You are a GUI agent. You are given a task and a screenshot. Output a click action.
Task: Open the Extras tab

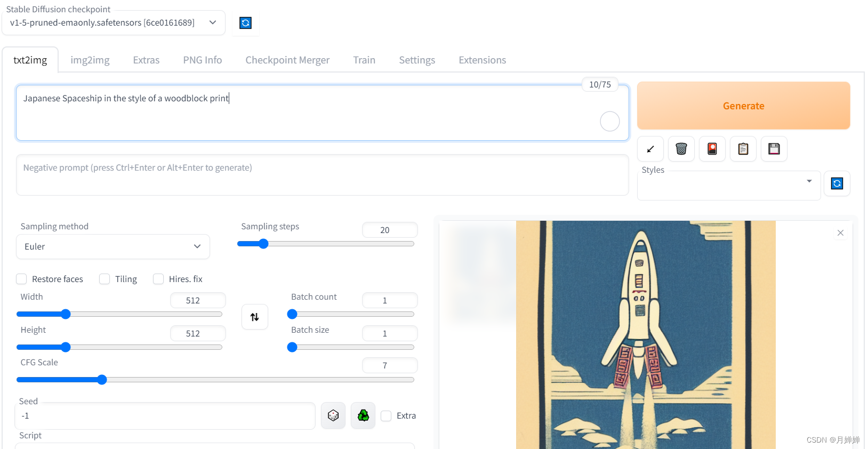tap(146, 60)
